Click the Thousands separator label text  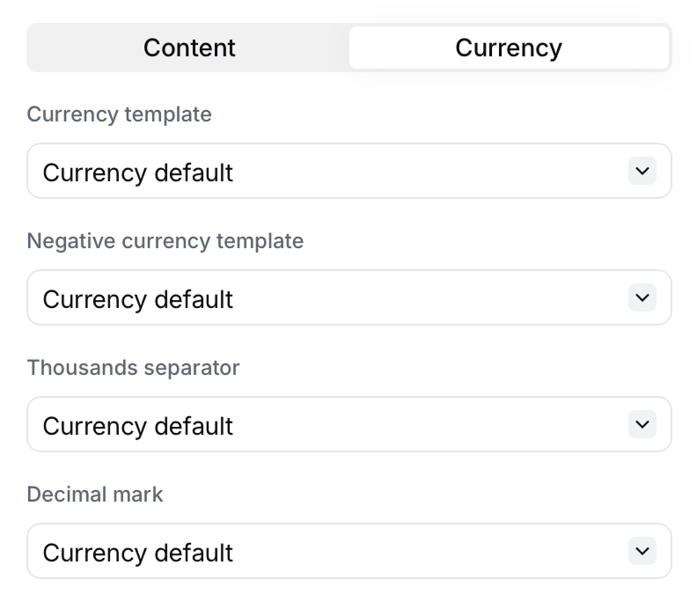[134, 368]
